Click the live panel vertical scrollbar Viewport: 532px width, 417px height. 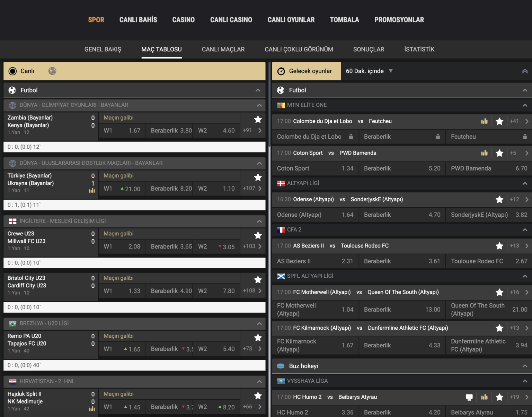pos(269,104)
